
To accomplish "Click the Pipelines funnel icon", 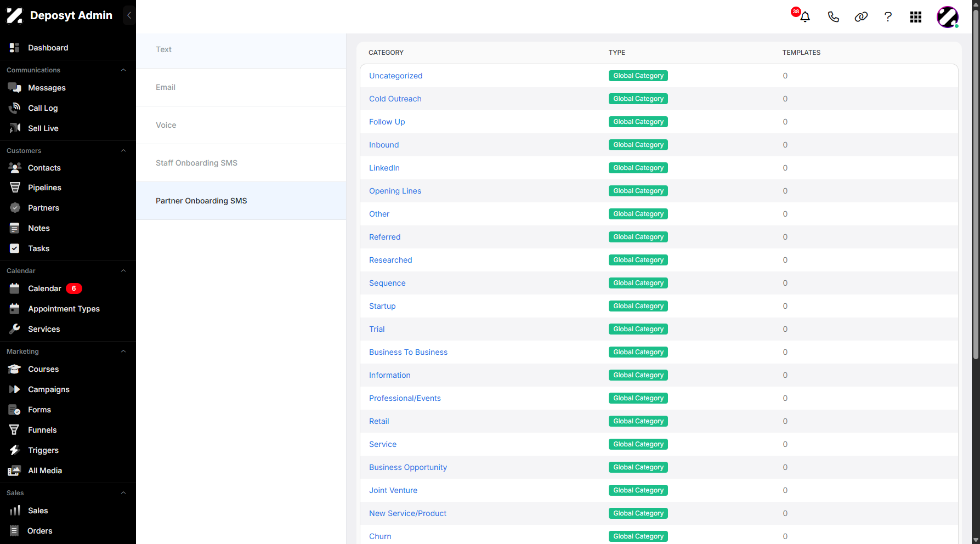I will 15,188.
